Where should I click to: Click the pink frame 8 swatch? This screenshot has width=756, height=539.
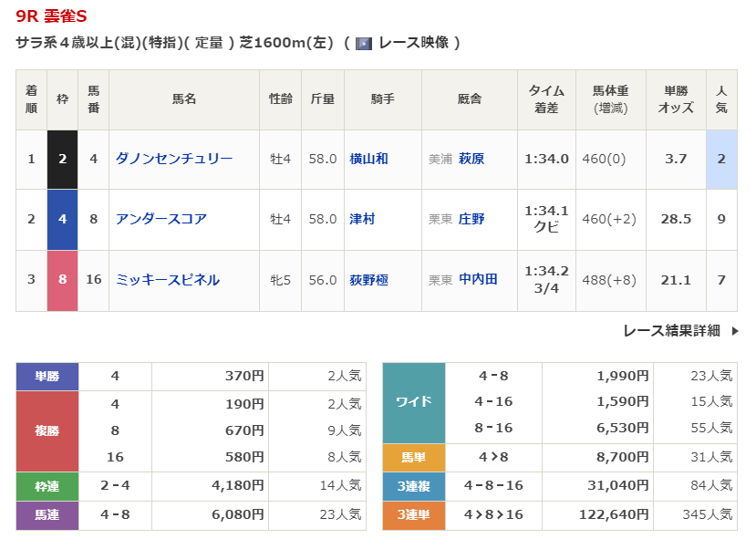tap(63, 280)
